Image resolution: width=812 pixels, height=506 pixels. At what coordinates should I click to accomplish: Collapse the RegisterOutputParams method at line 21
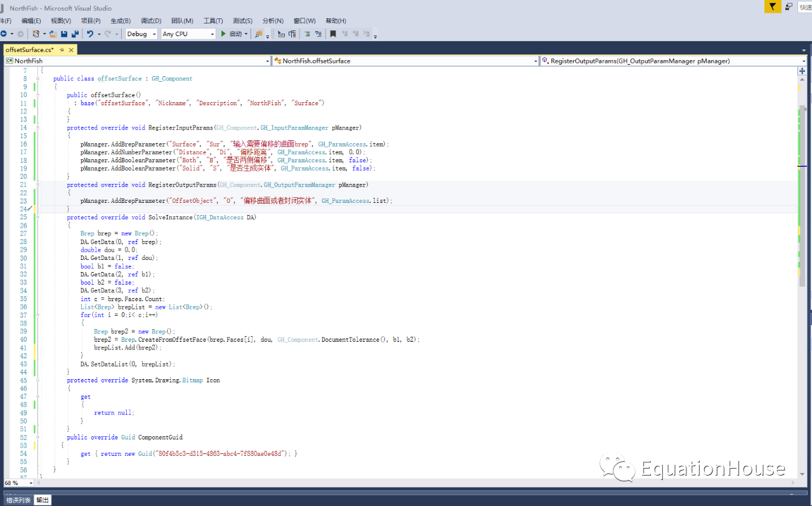pos(37,185)
